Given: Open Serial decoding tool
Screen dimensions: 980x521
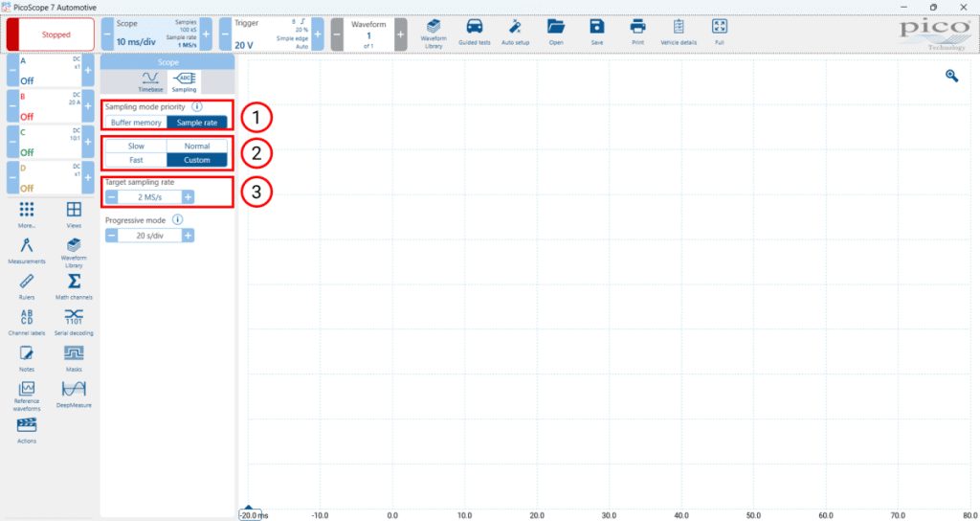Looking at the screenshot, I should pyautogui.click(x=74, y=323).
